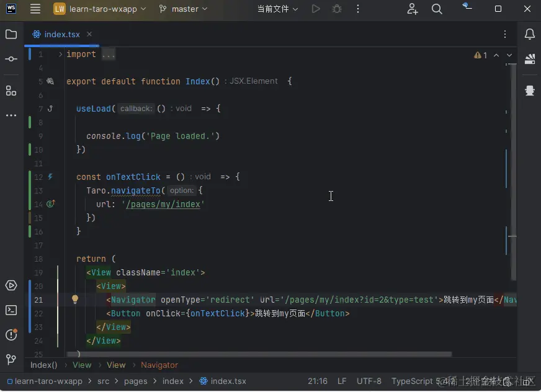
Task: Go to next highlighted error arrow
Action: pos(509,55)
